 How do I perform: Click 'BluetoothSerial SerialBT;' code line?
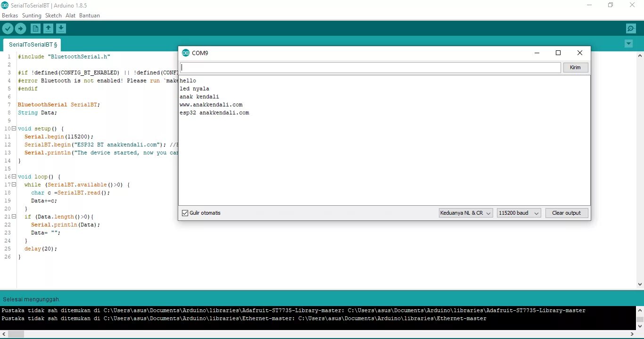tap(59, 105)
